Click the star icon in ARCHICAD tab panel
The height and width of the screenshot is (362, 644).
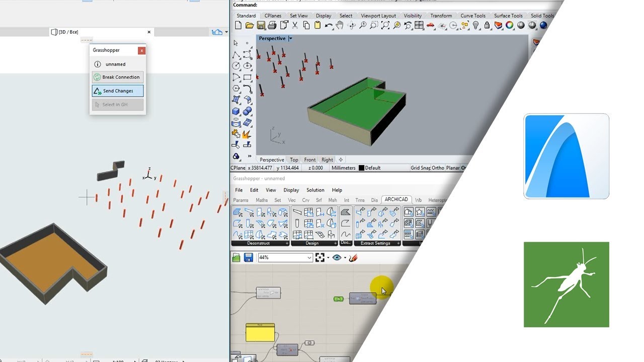420,212
